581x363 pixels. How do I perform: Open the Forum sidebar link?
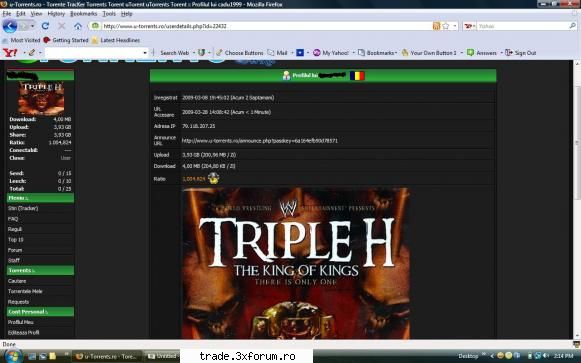click(15, 250)
